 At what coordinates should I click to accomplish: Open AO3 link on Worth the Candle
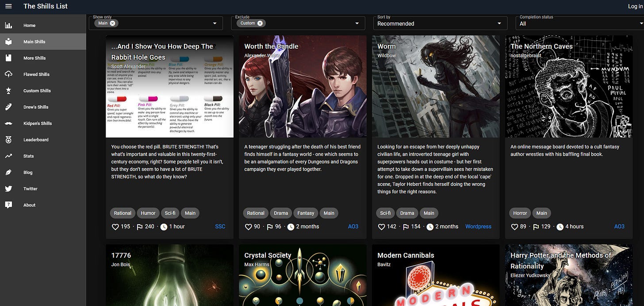(x=353, y=226)
